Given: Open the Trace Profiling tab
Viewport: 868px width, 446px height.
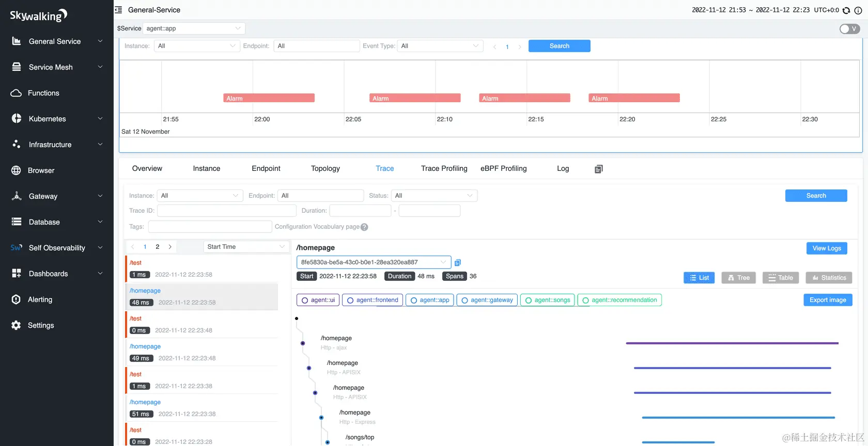Looking at the screenshot, I should pos(444,169).
